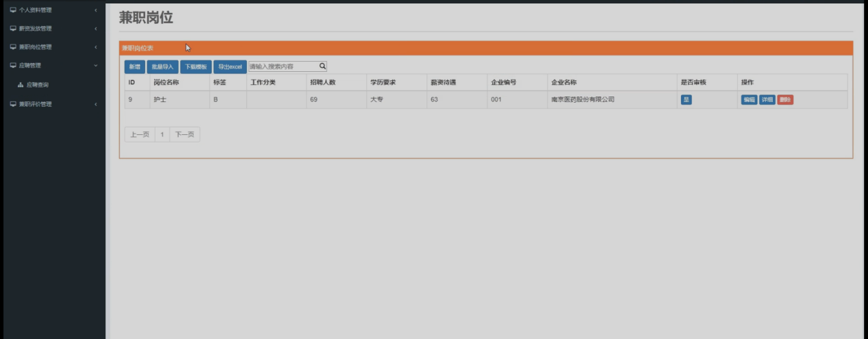
Task: Click the 69 recruit count cell
Action: [x=337, y=99]
